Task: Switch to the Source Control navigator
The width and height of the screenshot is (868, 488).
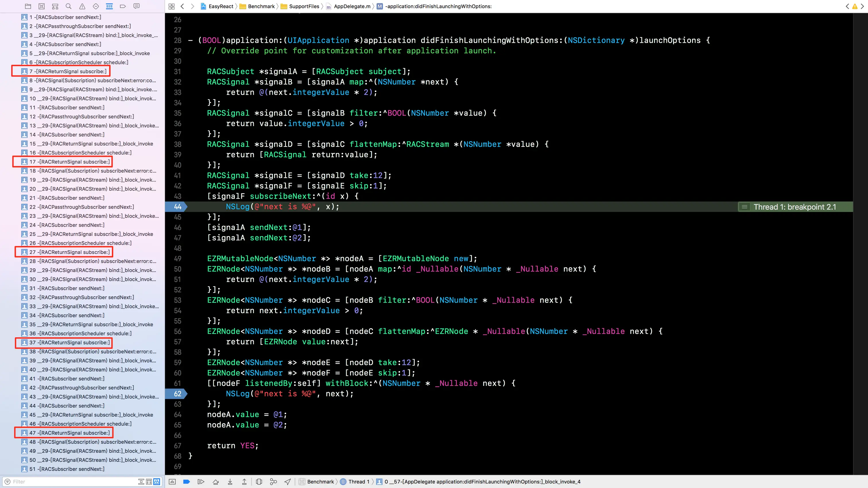Action: [41, 6]
